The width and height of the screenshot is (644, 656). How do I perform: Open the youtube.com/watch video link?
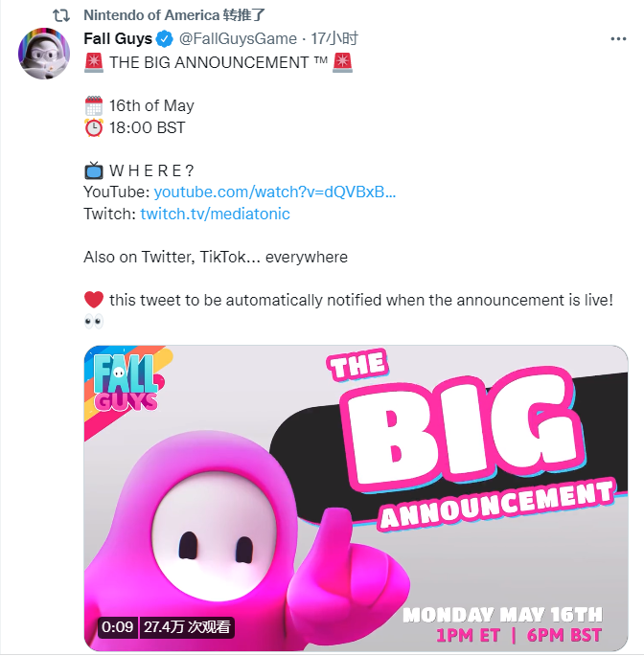[276, 192]
